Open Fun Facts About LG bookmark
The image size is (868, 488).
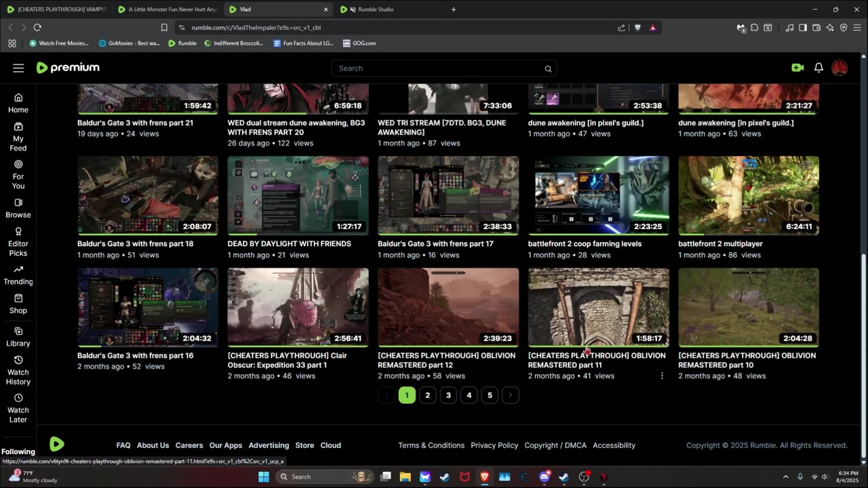tap(303, 43)
